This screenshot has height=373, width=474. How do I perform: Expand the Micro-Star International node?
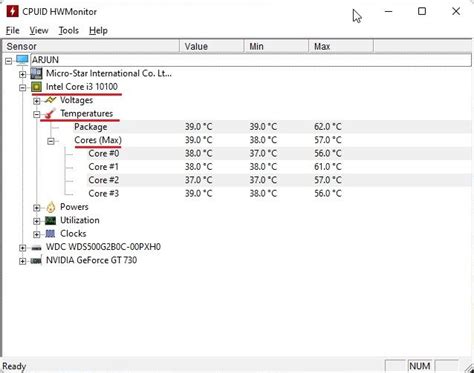[22, 74]
